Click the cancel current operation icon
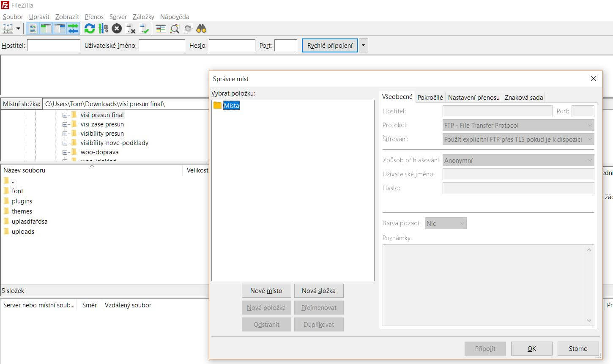The height and width of the screenshot is (364, 613). click(117, 29)
